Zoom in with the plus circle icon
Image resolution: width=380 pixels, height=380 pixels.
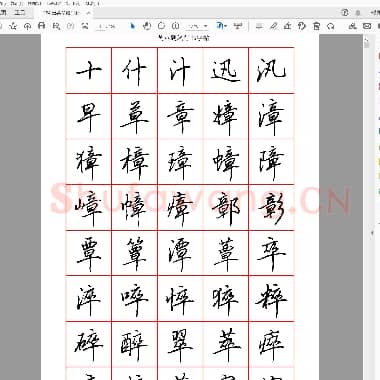click(175, 26)
